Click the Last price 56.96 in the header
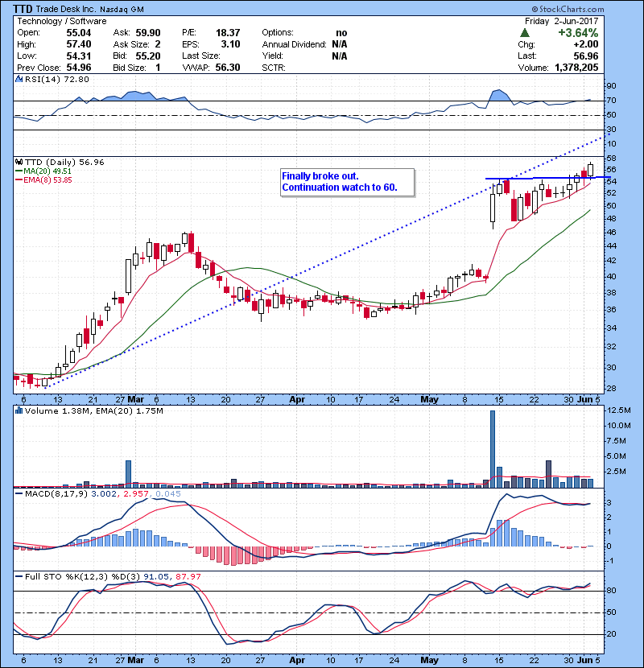Viewport: 644px width, 668px height. click(585, 56)
